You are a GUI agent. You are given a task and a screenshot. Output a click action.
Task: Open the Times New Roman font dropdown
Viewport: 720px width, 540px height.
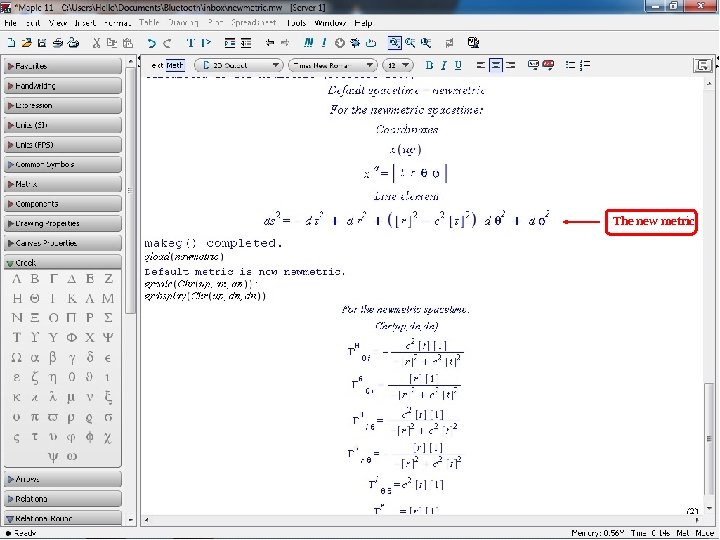(332, 65)
